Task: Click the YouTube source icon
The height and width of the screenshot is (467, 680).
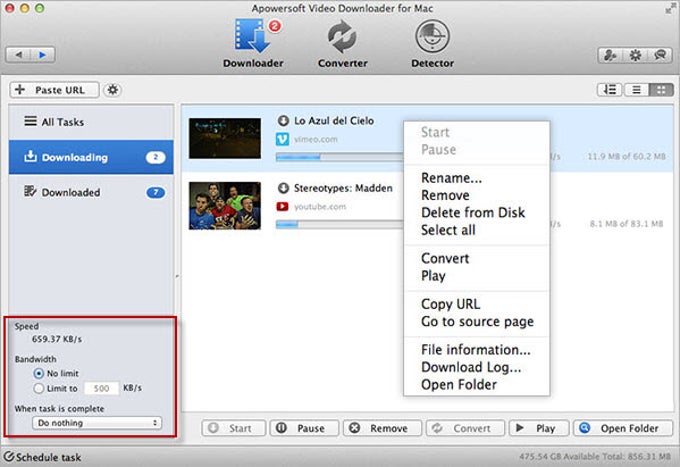Action: point(282,206)
